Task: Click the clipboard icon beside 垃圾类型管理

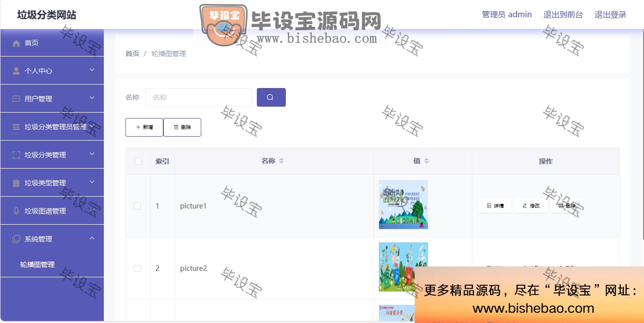Action: pos(16,183)
